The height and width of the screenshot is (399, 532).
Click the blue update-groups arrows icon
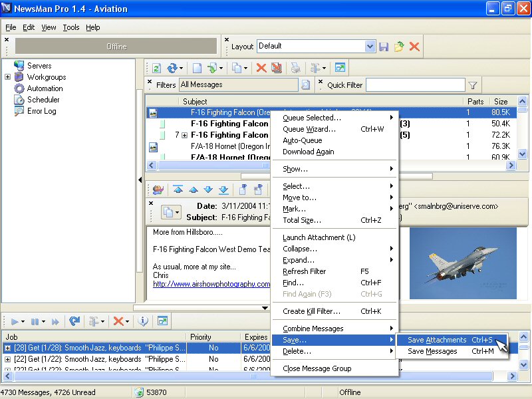172,68
